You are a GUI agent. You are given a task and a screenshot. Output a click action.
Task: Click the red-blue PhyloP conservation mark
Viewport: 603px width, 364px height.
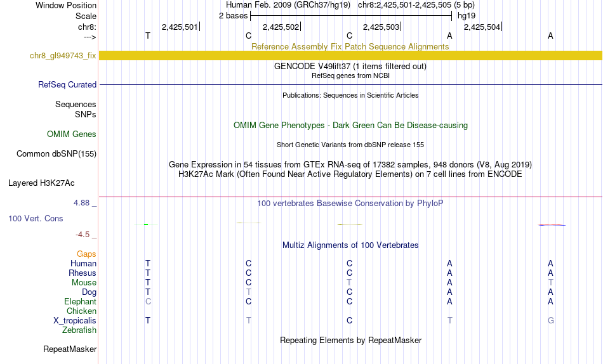tap(552, 225)
